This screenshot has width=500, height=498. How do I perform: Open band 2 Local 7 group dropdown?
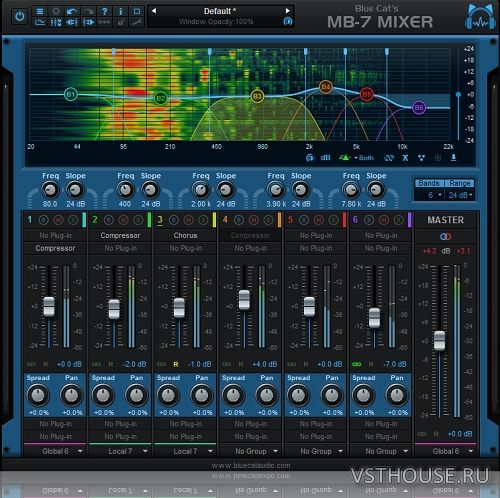pos(120,451)
